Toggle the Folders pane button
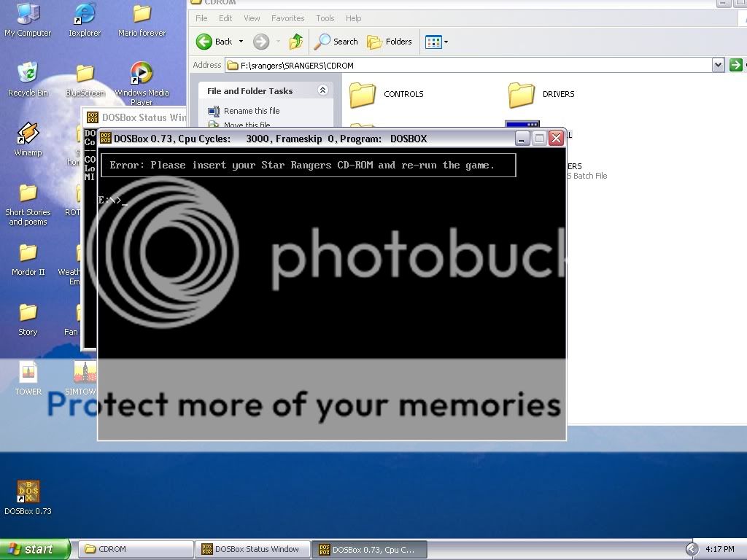The width and height of the screenshot is (747, 560). pyautogui.click(x=390, y=42)
